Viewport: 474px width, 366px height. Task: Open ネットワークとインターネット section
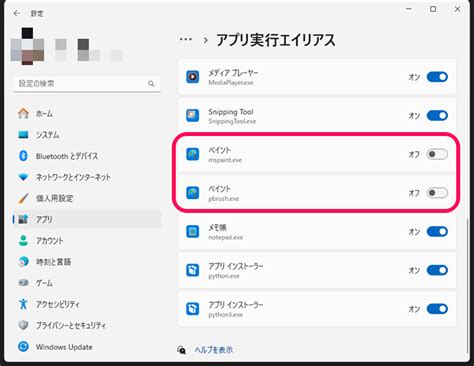point(87,177)
